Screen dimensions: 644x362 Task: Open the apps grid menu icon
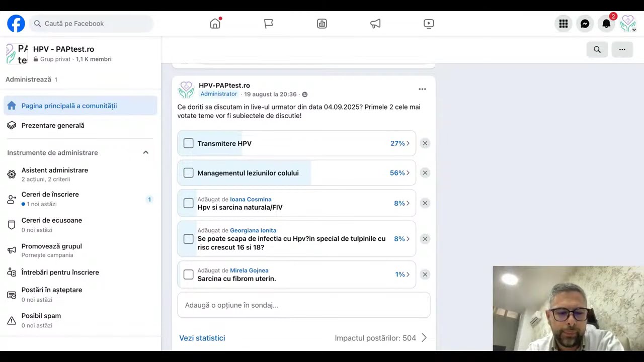click(x=563, y=24)
